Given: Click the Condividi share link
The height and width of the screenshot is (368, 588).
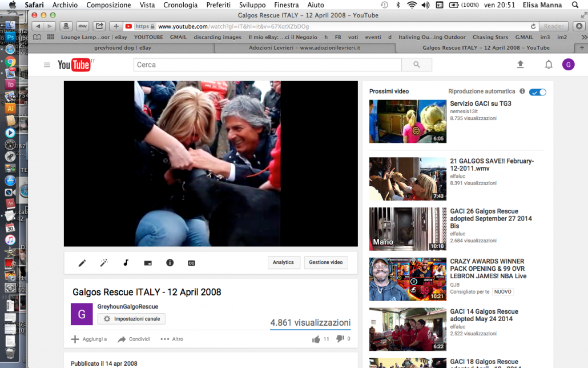Looking at the screenshot, I should point(134,339).
